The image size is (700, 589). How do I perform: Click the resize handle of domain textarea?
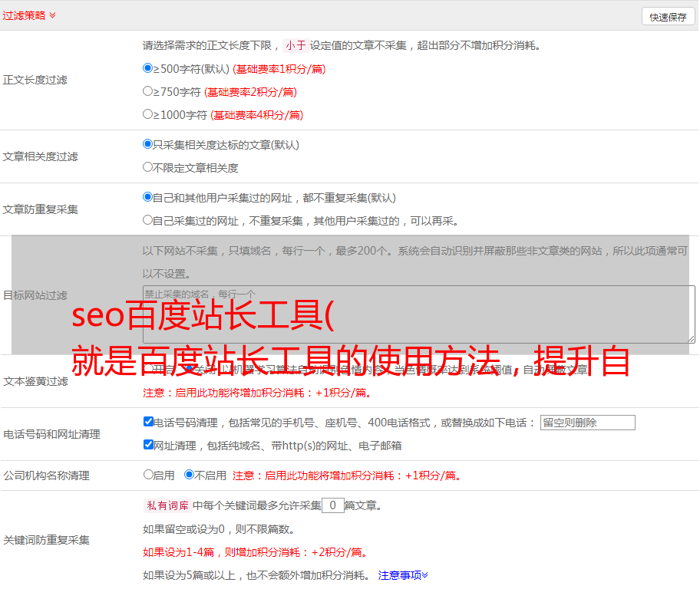[x=691, y=340]
